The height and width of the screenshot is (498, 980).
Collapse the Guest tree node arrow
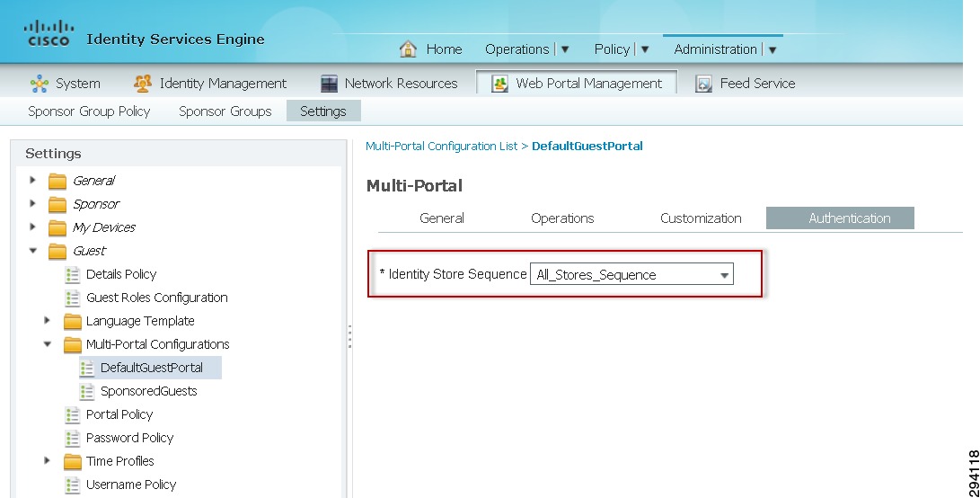click(33, 251)
